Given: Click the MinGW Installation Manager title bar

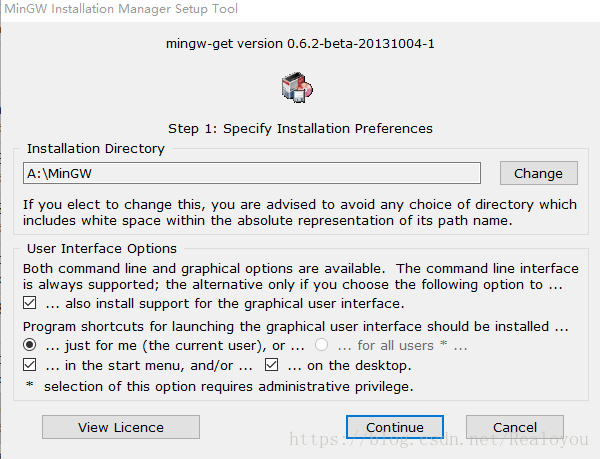Looking at the screenshot, I should (300, 9).
